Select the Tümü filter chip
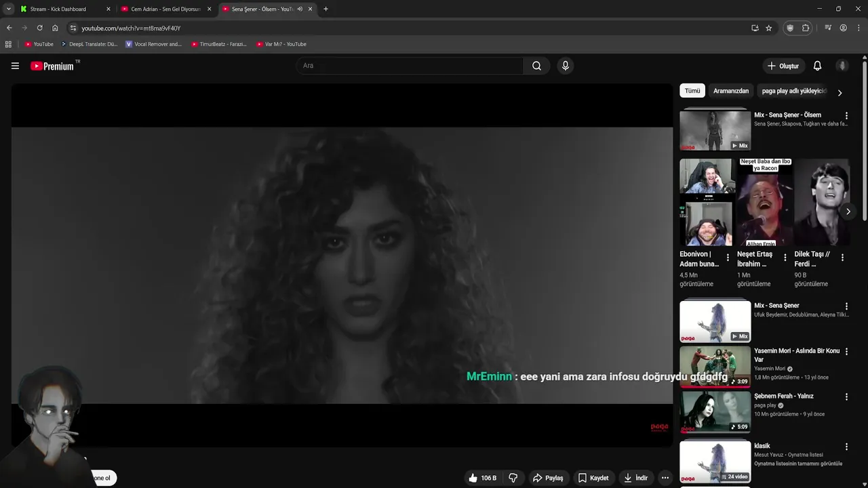 692,91
